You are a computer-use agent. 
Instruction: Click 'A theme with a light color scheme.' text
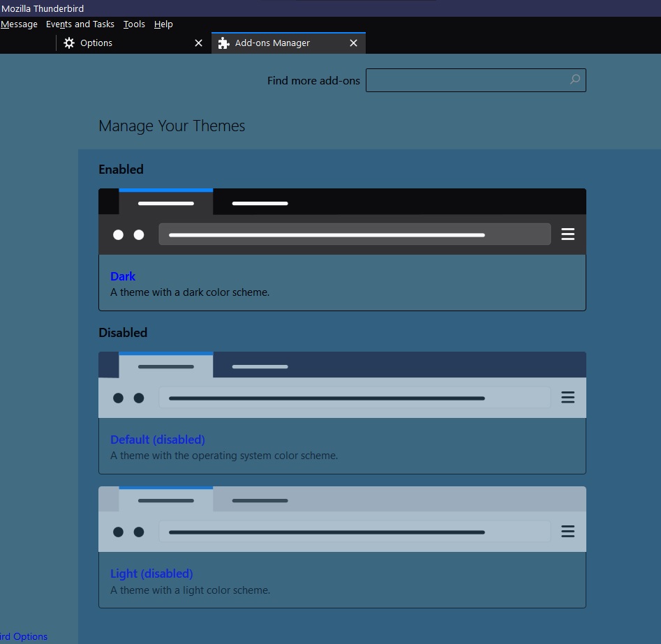point(190,590)
